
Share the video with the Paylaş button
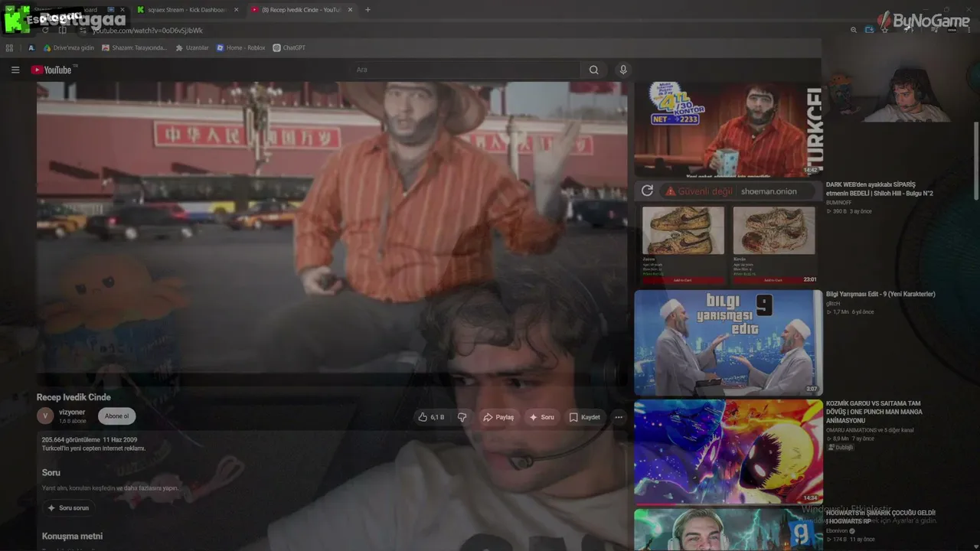[498, 417]
